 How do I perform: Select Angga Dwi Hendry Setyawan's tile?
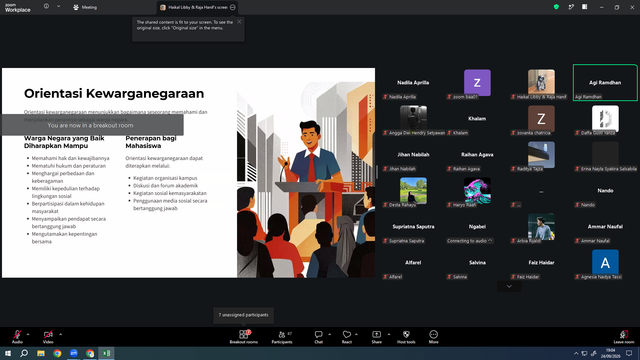[x=413, y=118]
